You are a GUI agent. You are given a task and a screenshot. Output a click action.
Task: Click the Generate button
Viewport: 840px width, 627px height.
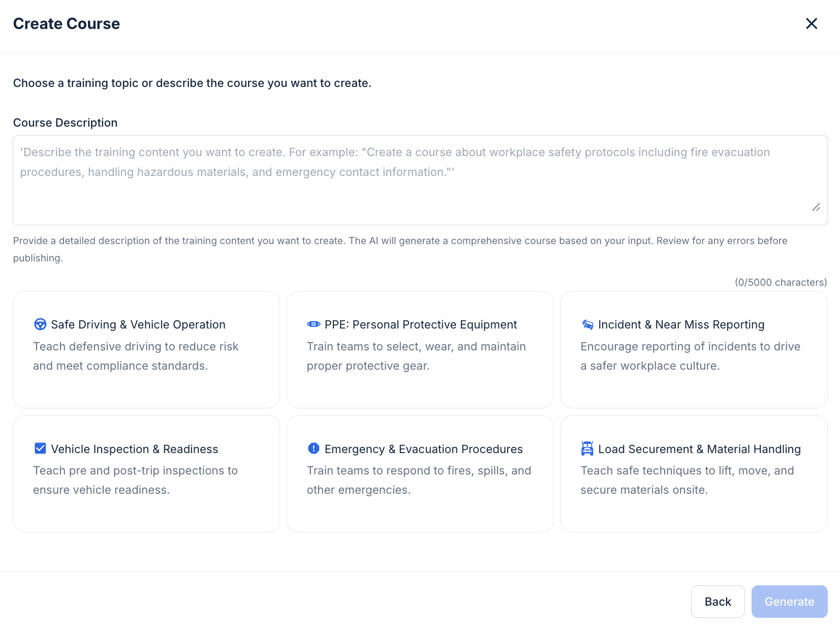pyautogui.click(x=789, y=602)
